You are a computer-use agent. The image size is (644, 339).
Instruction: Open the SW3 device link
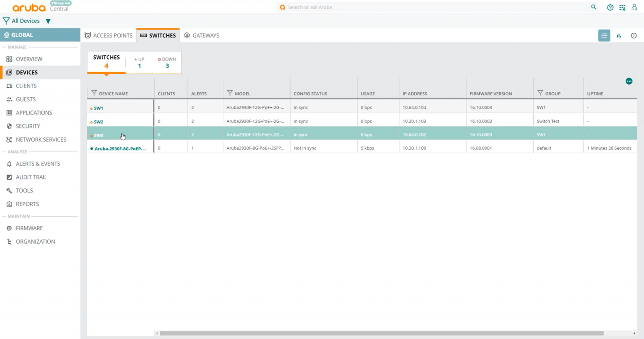coord(98,135)
